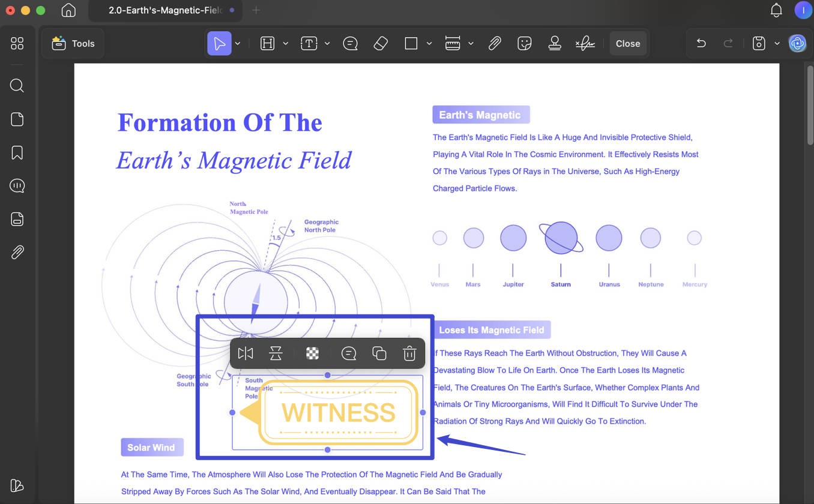
Task: Click the signature tool icon
Action: coord(585,43)
